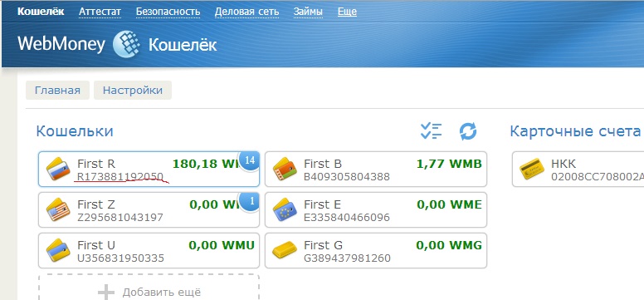The image size is (644, 300).
Task: Open the Безопасность menu item
Action: pos(168,12)
